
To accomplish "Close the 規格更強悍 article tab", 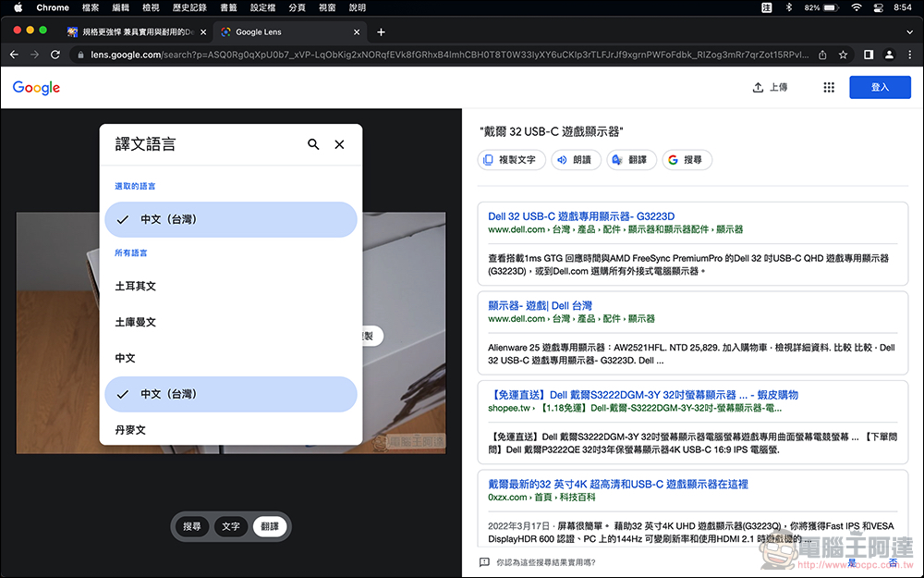I will [203, 31].
